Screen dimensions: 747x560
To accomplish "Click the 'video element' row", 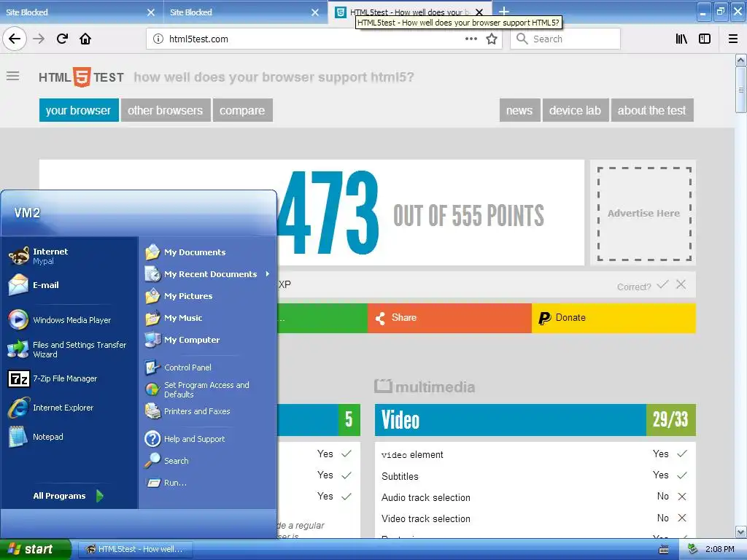I will pyautogui.click(x=535, y=454).
